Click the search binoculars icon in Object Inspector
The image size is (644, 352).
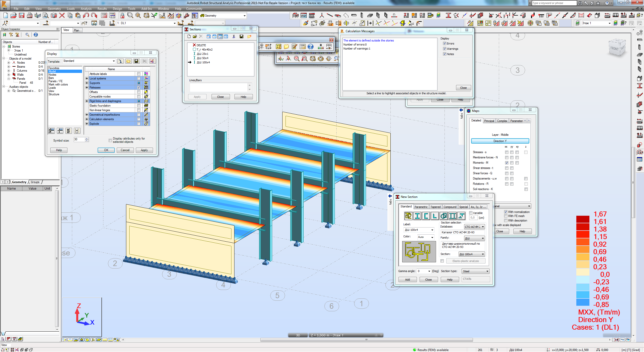click(x=28, y=35)
